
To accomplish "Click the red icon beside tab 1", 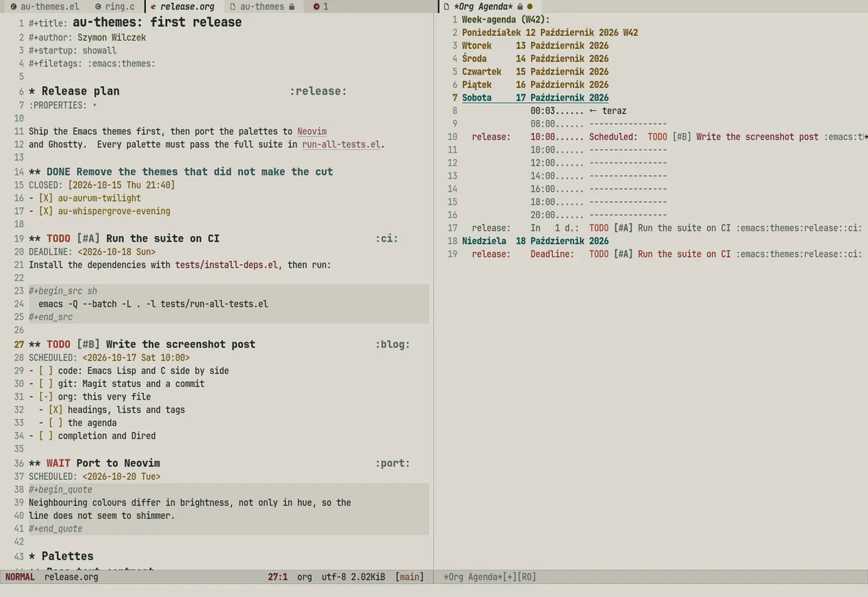I will (x=316, y=7).
